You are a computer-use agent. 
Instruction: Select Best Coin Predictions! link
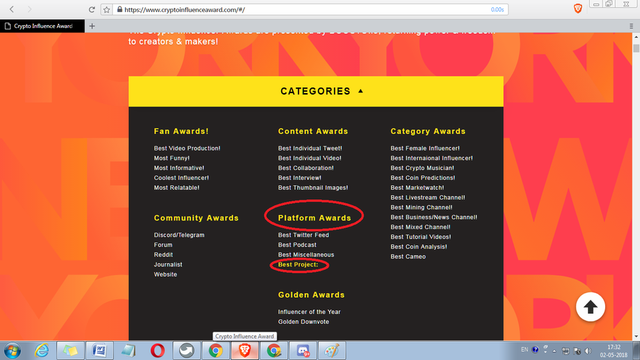[422, 178]
